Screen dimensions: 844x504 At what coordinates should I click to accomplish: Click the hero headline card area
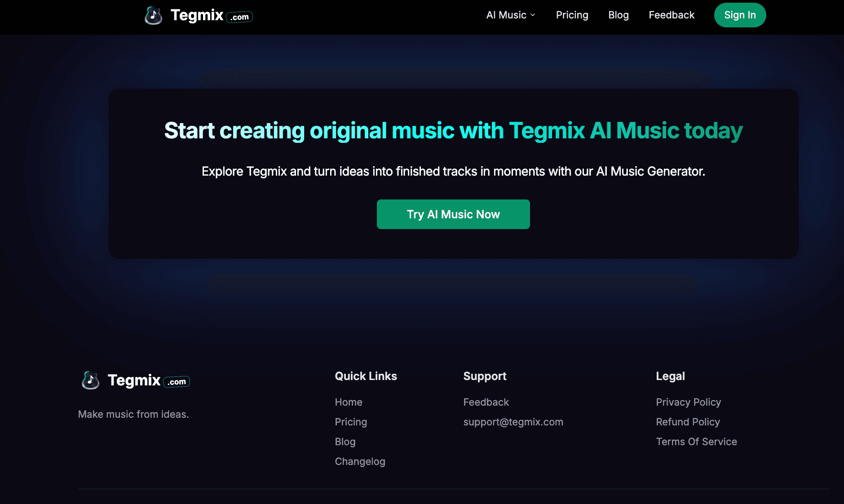(453, 130)
